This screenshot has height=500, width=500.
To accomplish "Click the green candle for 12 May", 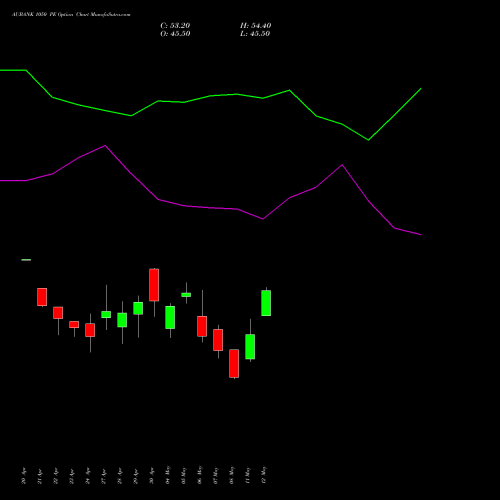I will point(266,303).
